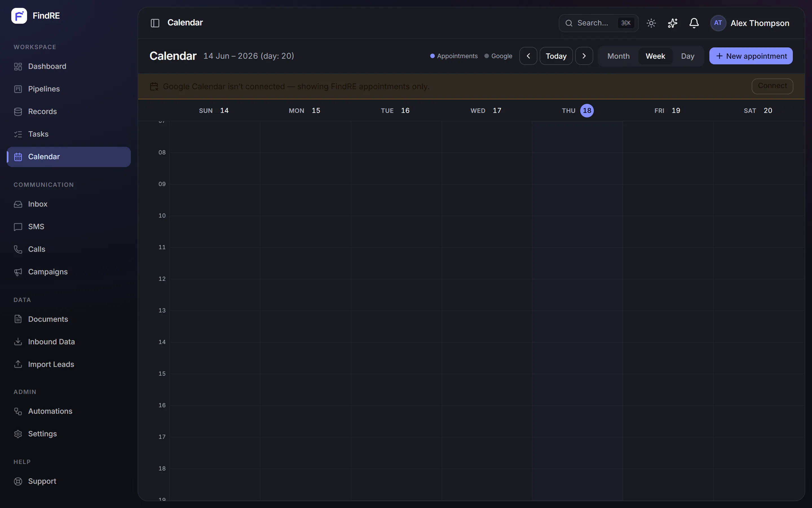
Task: Toggle Google legend filter
Action: pyautogui.click(x=498, y=56)
